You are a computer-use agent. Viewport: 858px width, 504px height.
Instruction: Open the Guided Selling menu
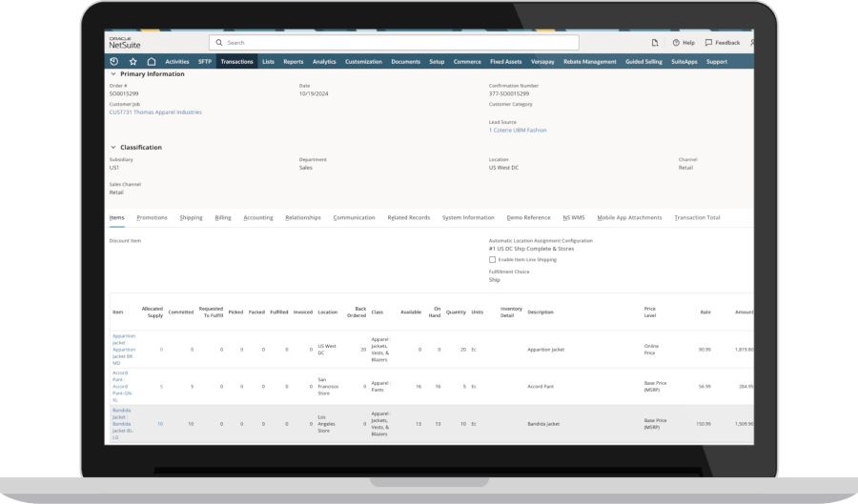click(643, 62)
